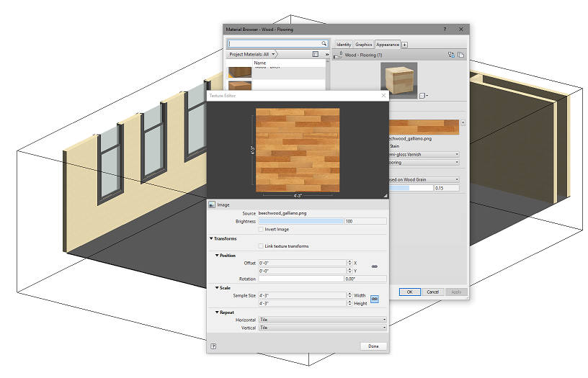Image resolution: width=588 pixels, height=378 pixels.
Task: Switch to the Graphics tab
Action: pyautogui.click(x=363, y=45)
